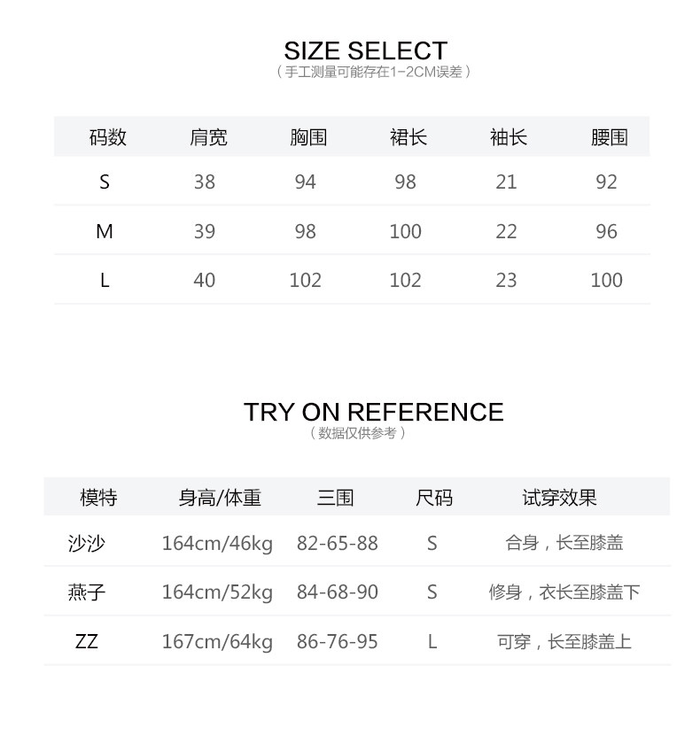Select the 胸围 column header
The height and width of the screenshot is (743, 700).
click(308, 137)
